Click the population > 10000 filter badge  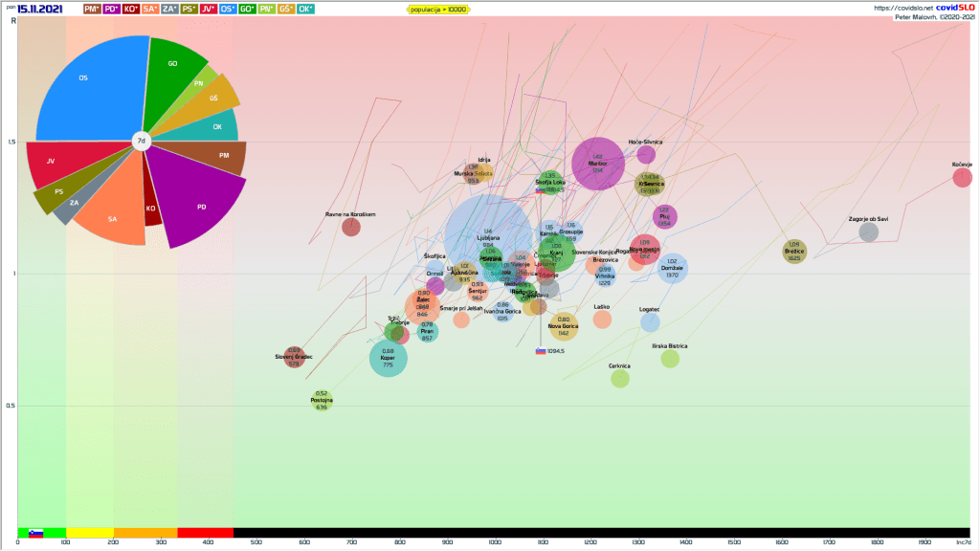click(x=439, y=9)
